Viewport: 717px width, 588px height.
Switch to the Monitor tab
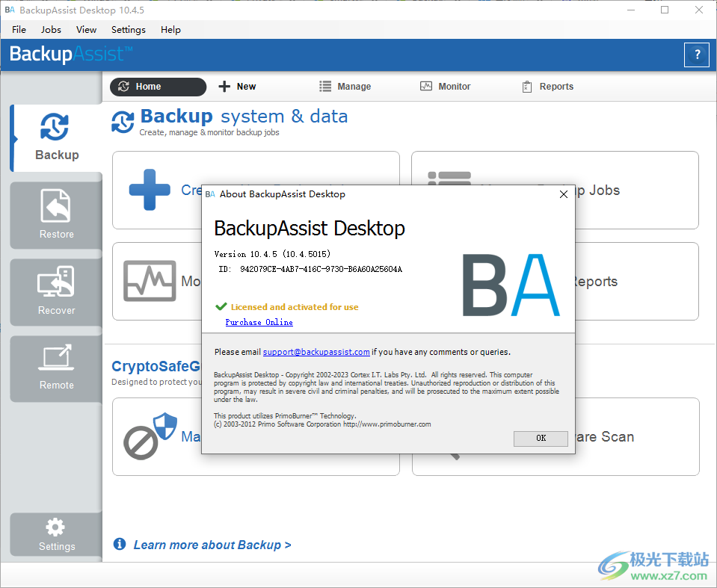click(445, 87)
